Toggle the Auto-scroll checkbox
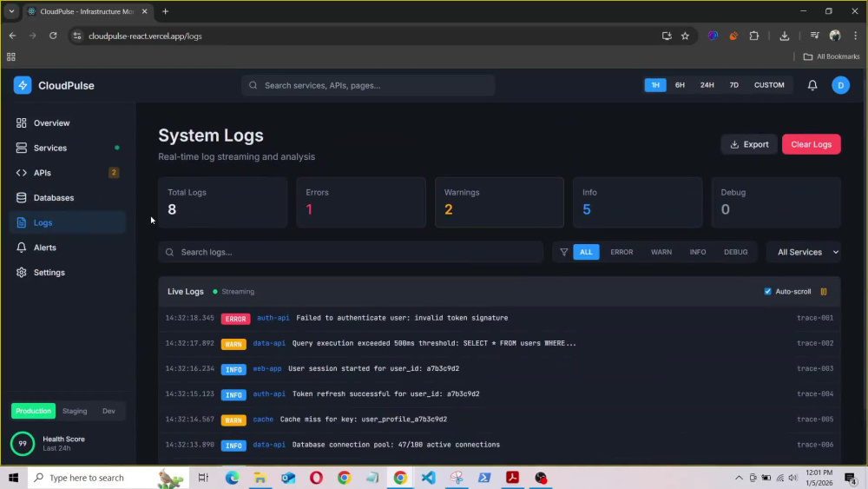Screen dimensions: 868x489 pos(767,291)
